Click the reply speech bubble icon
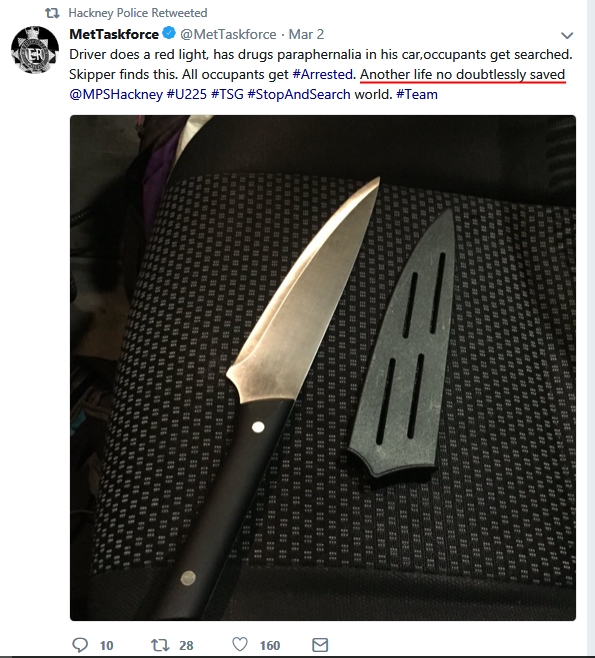Viewport: 595px width, 658px height. coord(80,645)
